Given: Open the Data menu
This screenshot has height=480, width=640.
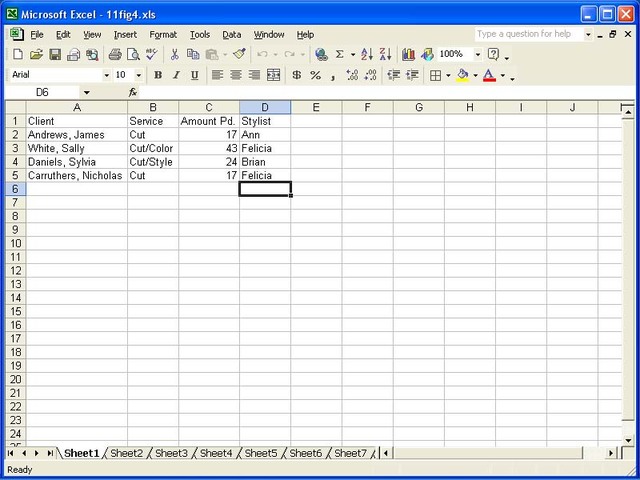Looking at the screenshot, I should click(231, 35).
